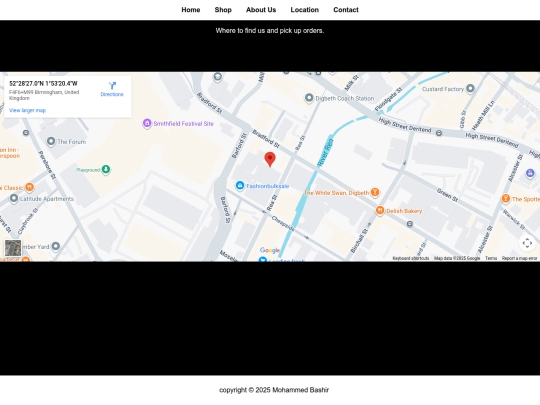Select Digbeth Coach Station marker
This screenshot has width=540, height=405.
click(309, 98)
